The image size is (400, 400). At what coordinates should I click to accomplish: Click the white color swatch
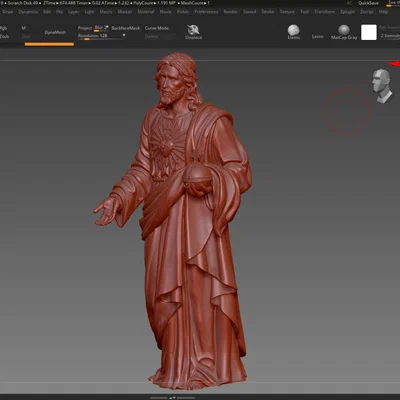(369, 32)
